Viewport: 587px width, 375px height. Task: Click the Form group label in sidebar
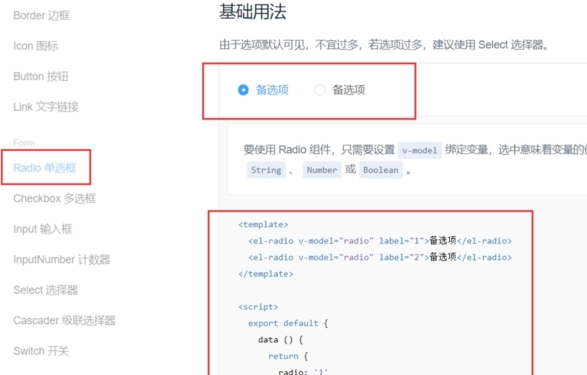coord(24,143)
